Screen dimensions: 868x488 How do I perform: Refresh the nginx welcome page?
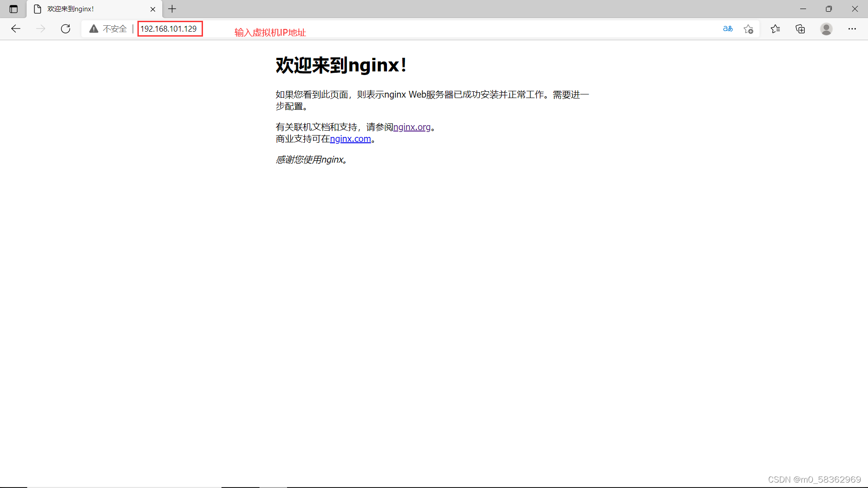[x=66, y=28]
